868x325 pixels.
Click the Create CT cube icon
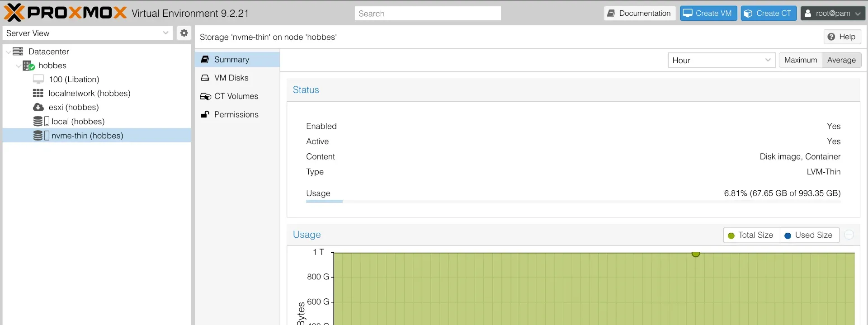(x=748, y=13)
